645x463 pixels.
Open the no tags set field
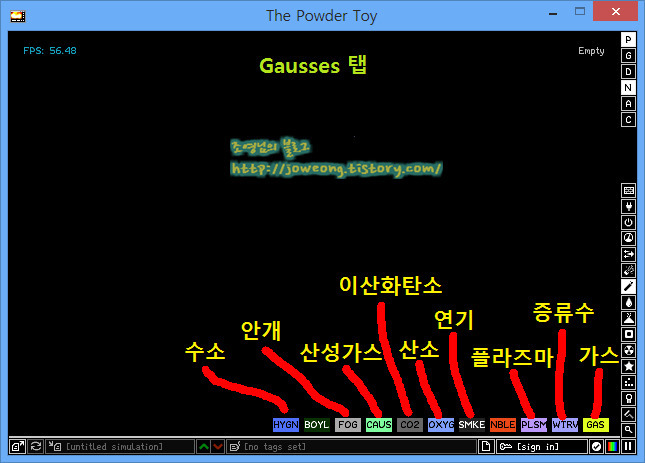pos(351,447)
